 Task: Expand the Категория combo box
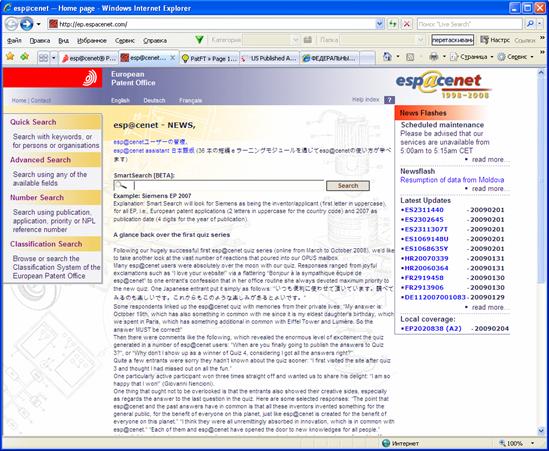(295, 40)
